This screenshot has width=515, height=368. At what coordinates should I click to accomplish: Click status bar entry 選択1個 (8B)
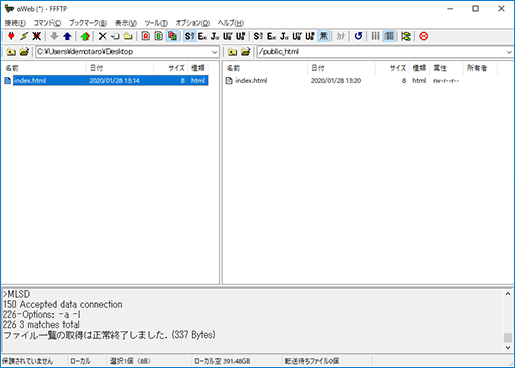(x=130, y=361)
